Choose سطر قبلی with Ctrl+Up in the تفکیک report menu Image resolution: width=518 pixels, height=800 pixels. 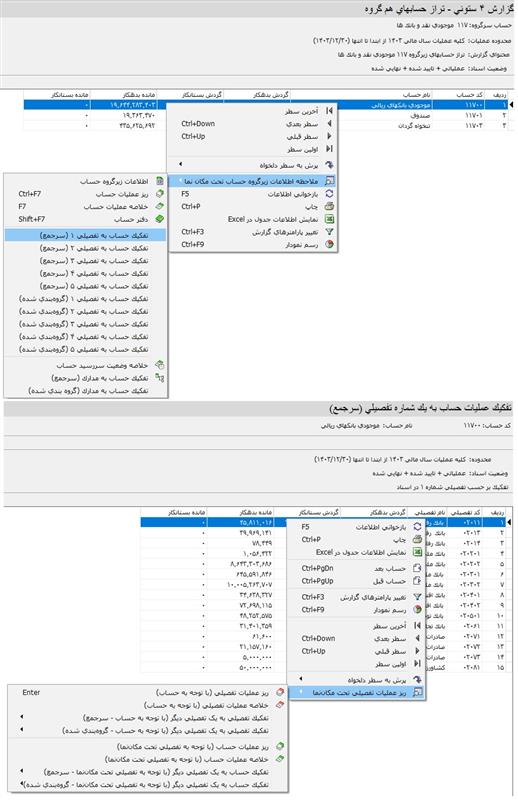pos(356,651)
